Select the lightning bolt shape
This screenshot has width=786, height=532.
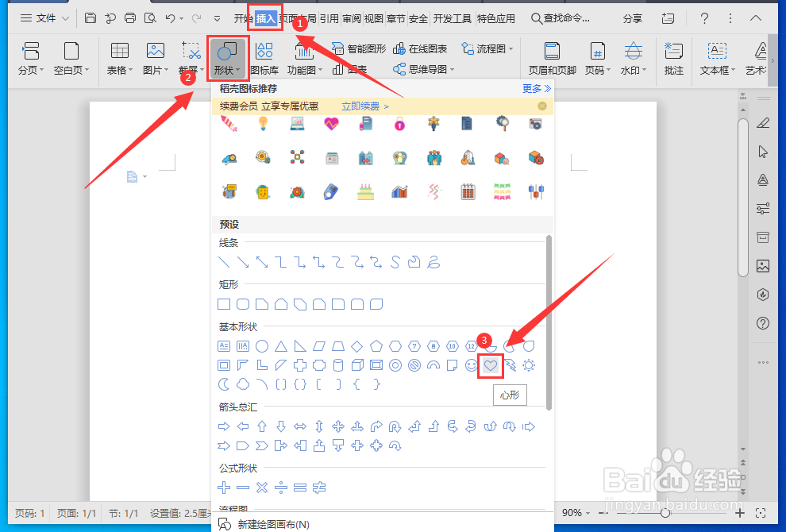coord(510,365)
